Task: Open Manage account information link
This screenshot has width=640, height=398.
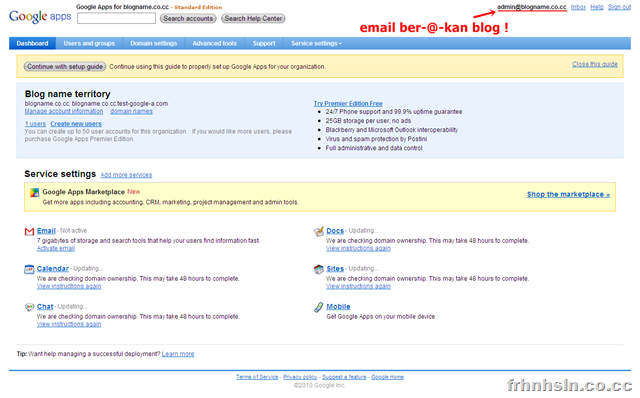Action: click(x=64, y=111)
